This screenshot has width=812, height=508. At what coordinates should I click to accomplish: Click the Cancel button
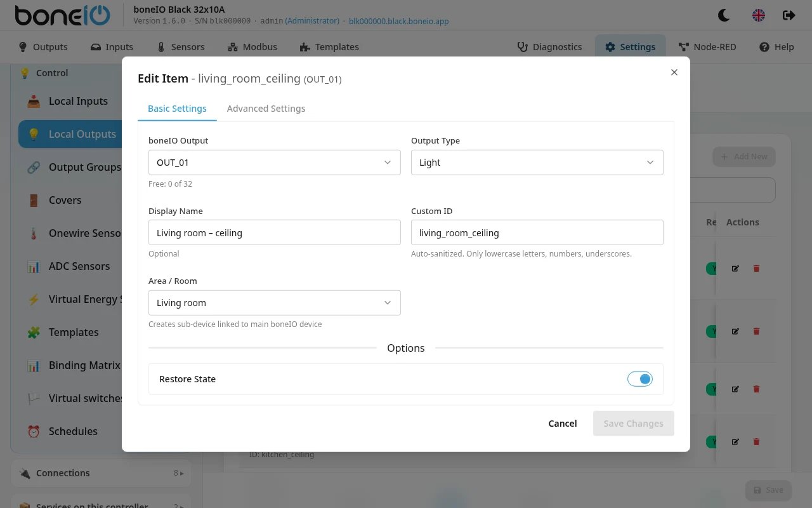pyautogui.click(x=563, y=424)
